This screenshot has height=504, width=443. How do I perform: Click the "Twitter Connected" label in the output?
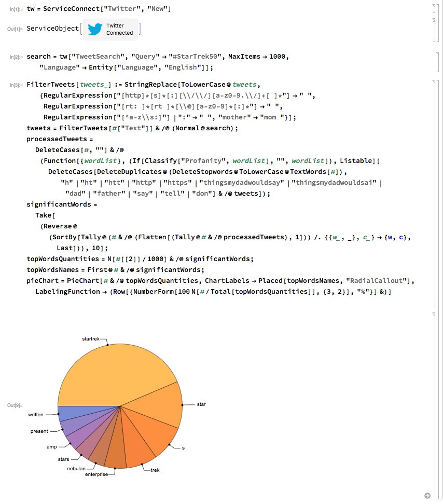tap(119, 29)
